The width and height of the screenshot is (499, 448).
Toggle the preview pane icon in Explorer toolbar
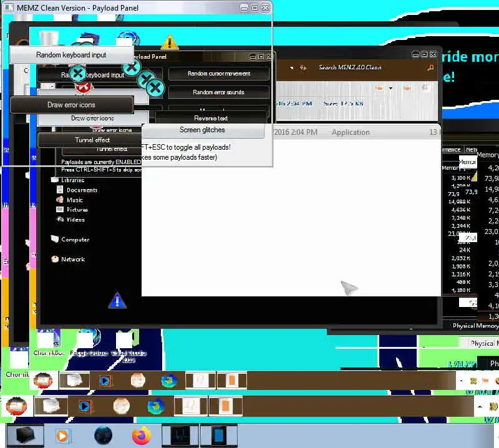(x=407, y=88)
